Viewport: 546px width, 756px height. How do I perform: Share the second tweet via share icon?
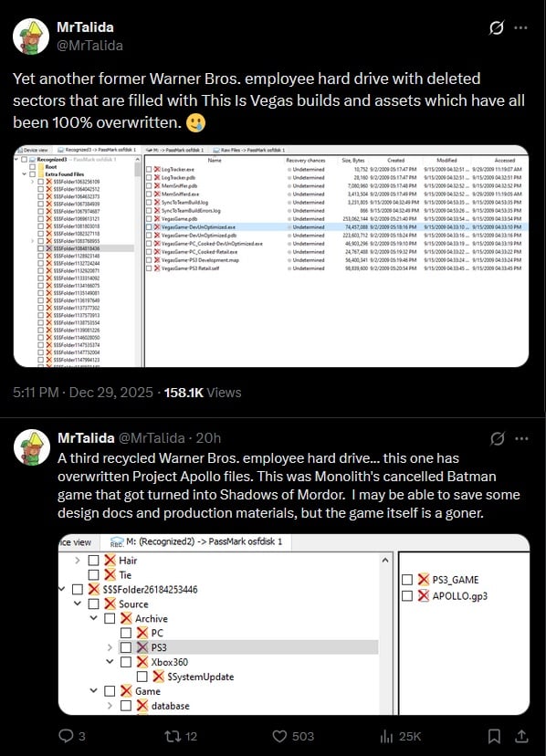[x=521, y=736]
